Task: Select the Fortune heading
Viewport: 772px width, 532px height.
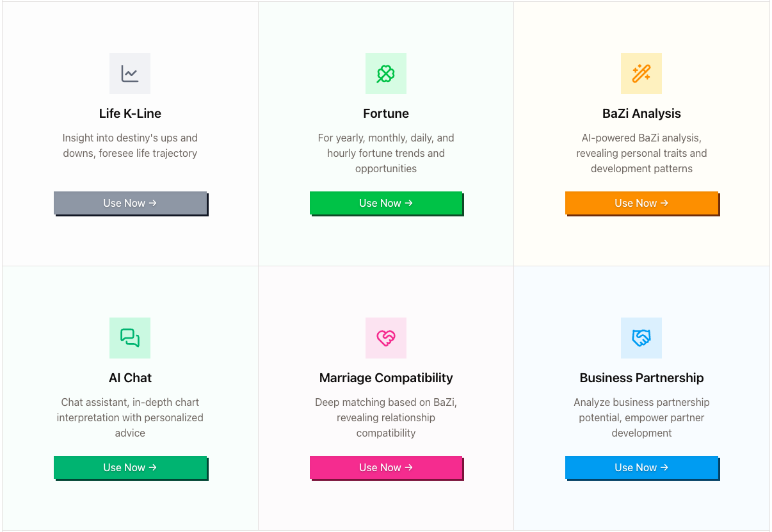Action: (386, 113)
